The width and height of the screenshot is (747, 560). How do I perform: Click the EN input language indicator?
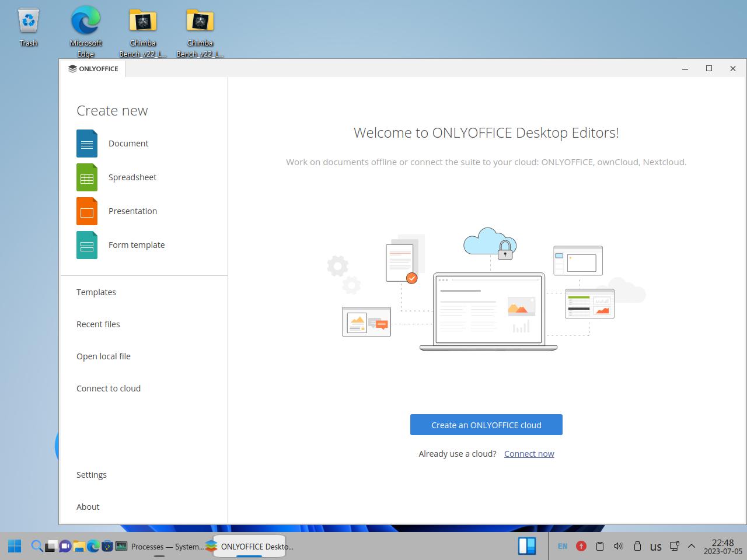tap(563, 547)
